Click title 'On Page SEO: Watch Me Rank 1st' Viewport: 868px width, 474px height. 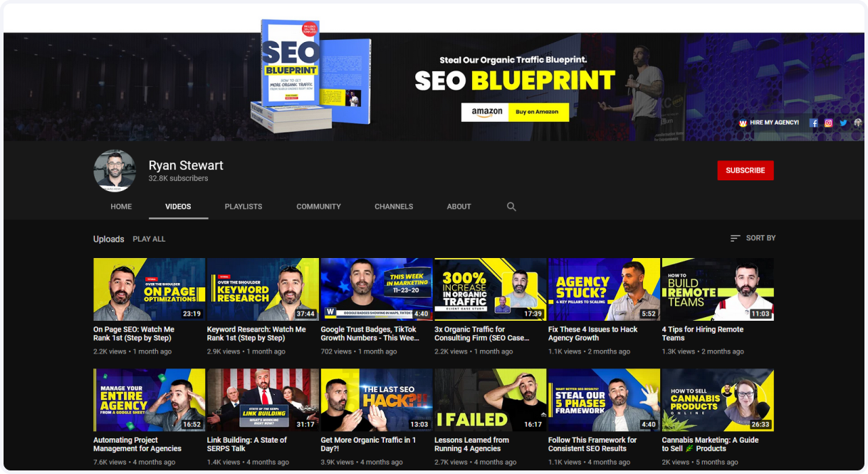pos(134,334)
